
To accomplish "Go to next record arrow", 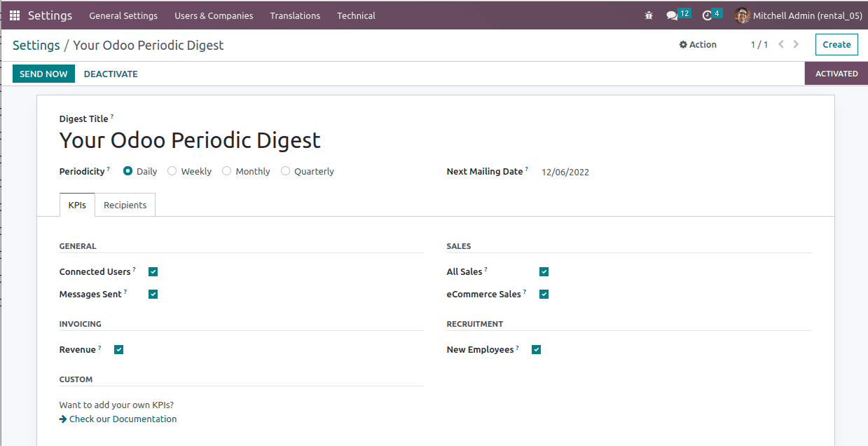I will tap(796, 44).
